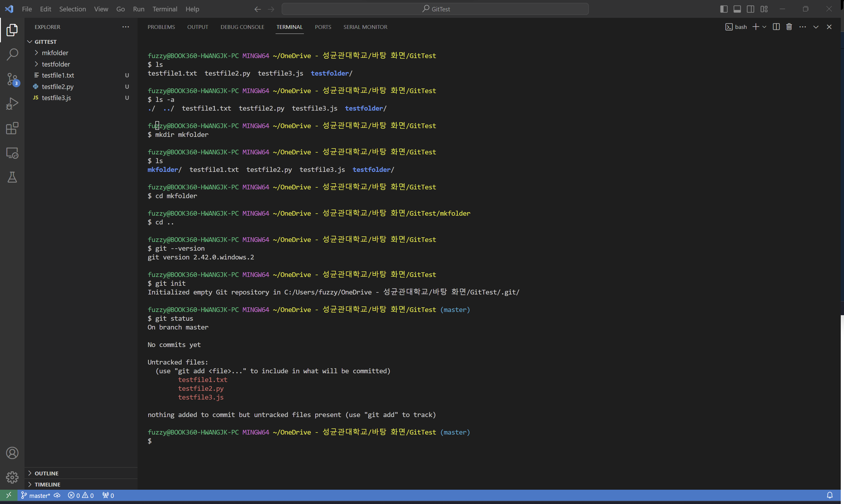Image resolution: width=844 pixels, height=504 pixels.
Task: Switch to SERIAL MONITOR tab
Action: pyautogui.click(x=365, y=27)
